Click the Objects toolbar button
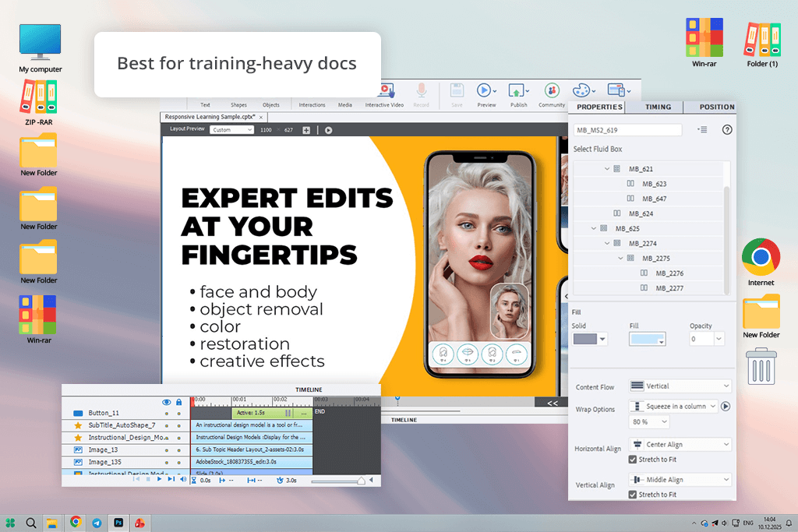The height and width of the screenshot is (532, 798). tap(270, 105)
